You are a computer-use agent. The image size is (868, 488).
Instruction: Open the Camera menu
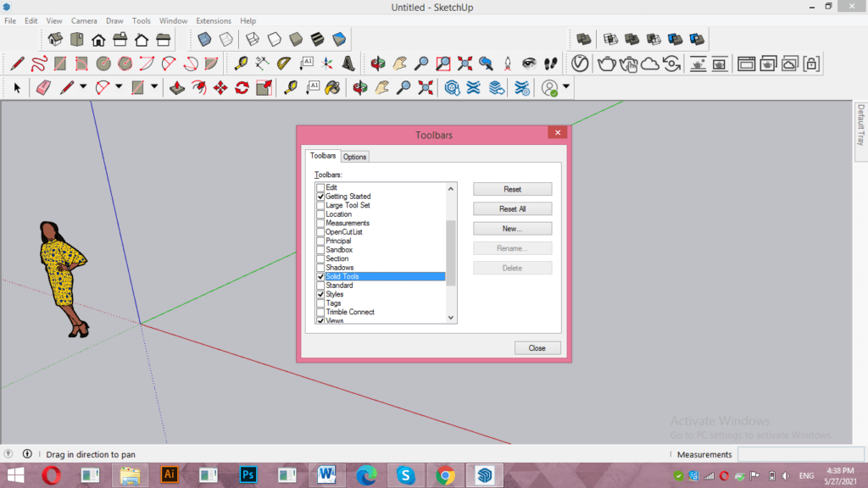coord(84,20)
